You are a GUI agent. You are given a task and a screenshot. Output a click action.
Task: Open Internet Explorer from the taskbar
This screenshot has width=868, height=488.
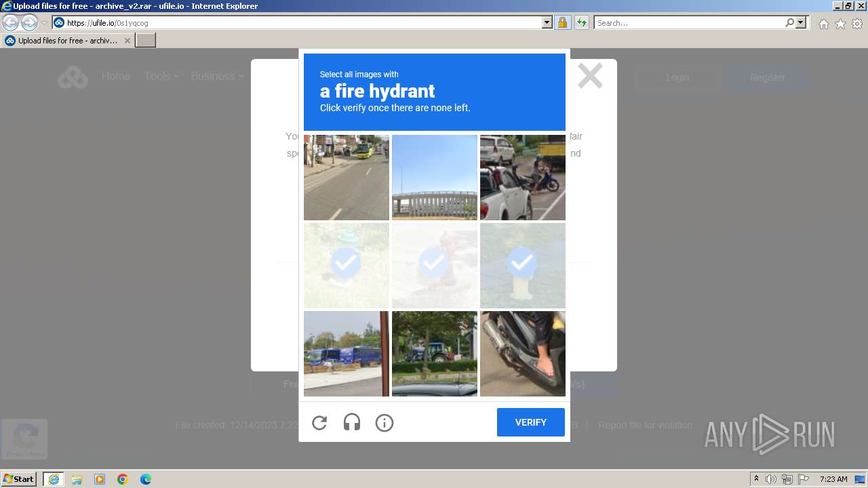54,479
